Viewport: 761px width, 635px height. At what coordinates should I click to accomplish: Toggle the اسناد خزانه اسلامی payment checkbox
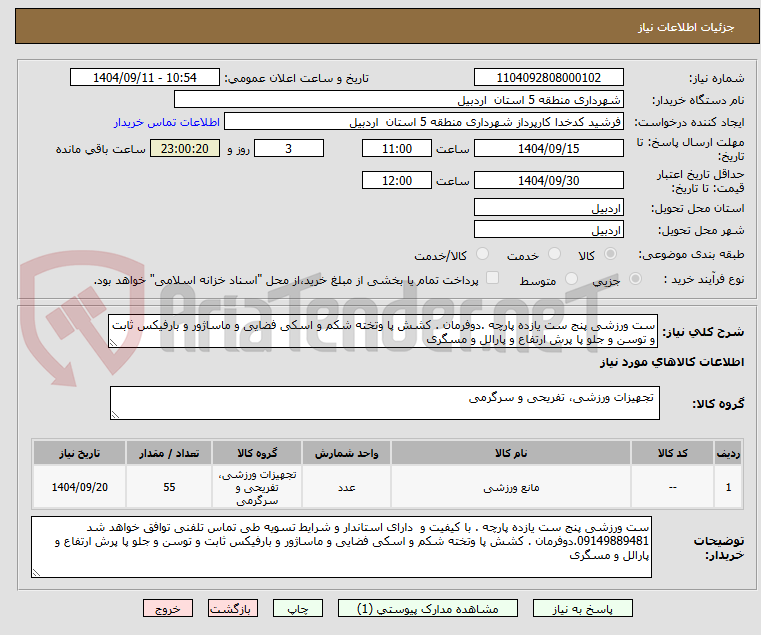(492, 278)
